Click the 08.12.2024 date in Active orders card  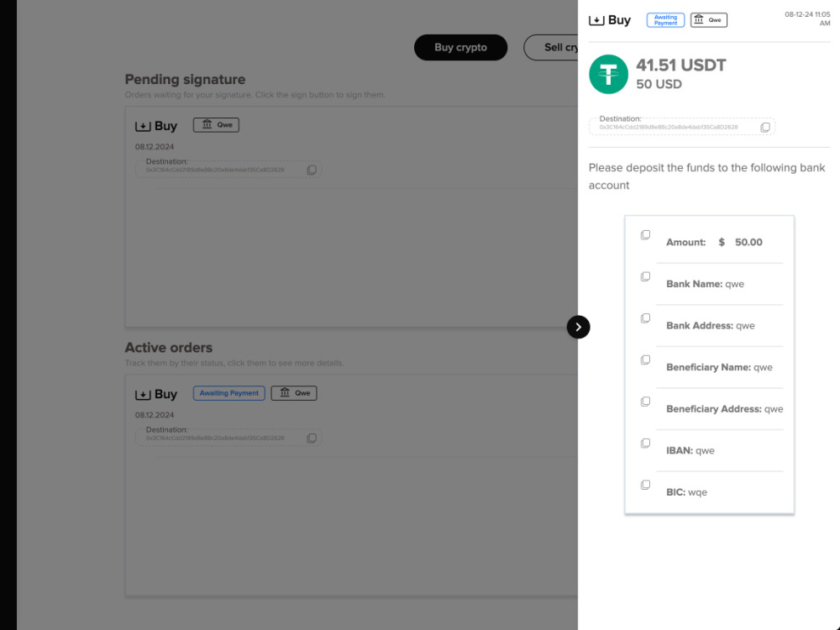coord(155,415)
